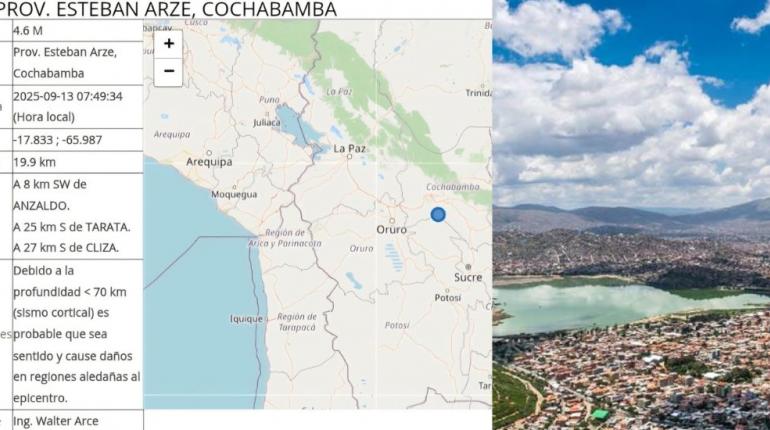Click the Potosí city label
Image resolution: width=770 pixels, height=430 pixels.
tap(448, 297)
